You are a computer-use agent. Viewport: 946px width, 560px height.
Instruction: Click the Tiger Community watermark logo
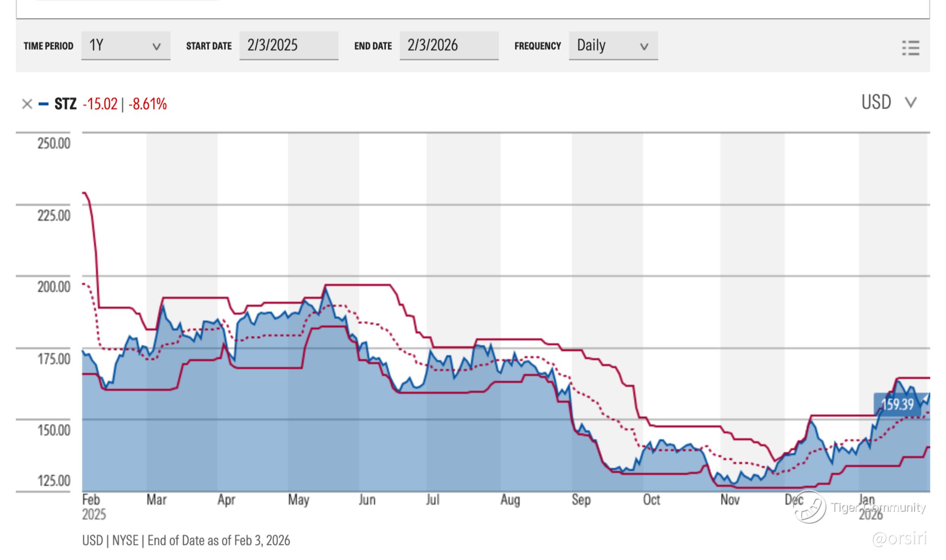[x=810, y=507]
